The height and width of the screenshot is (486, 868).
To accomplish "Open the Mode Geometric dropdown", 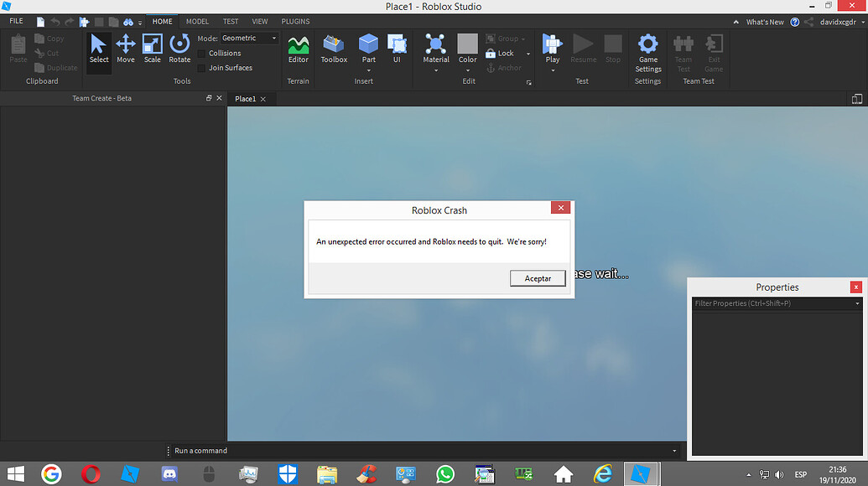I will pyautogui.click(x=249, y=39).
